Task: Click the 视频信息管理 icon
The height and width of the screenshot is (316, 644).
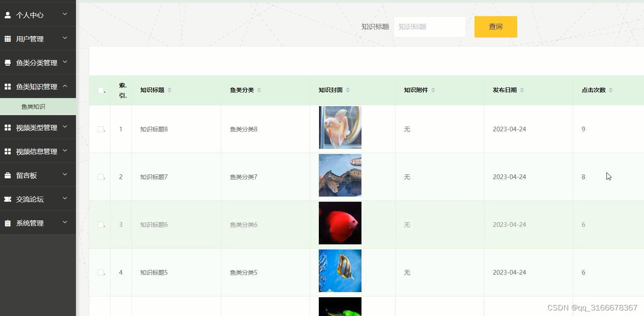Action: (x=7, y=151)
